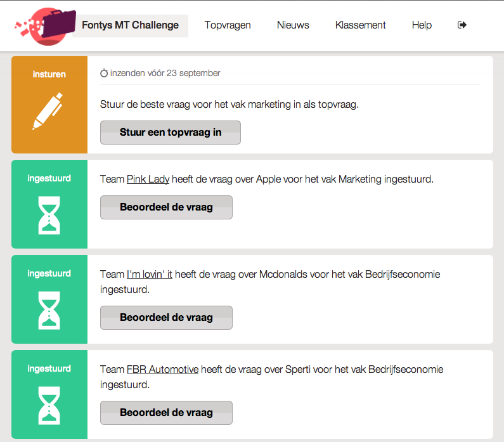
Task: Open the Fontys MT Challenge home tab
Action: pos(130,25)
